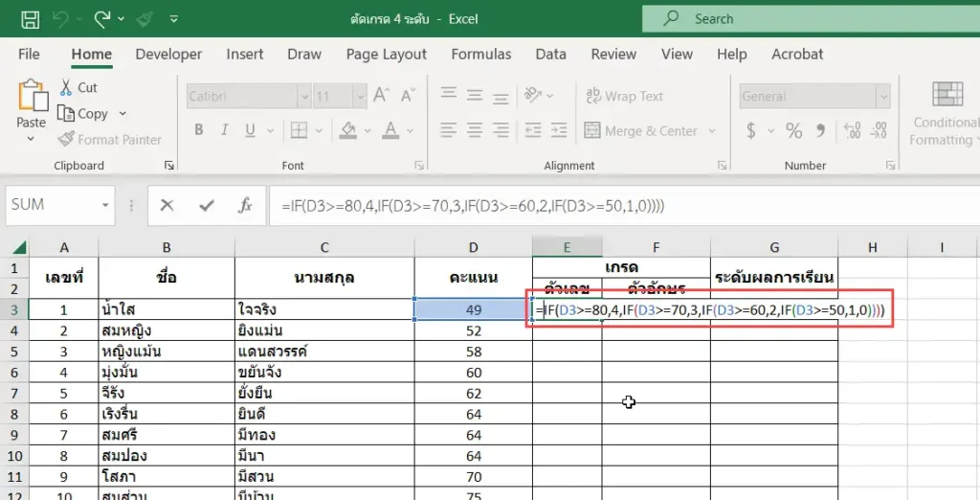Apply accounting dollar format
Screen dimensions: 980x500
click(751, 131)
